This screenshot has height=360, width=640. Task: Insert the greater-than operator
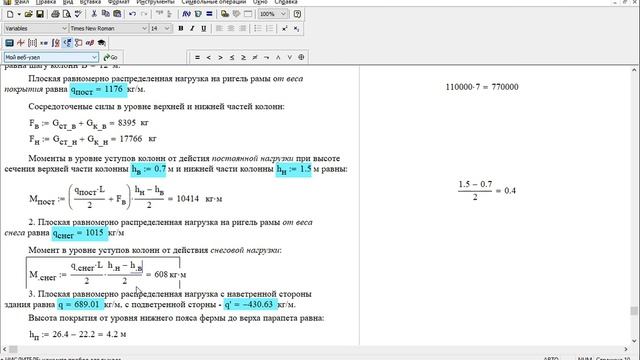pyautogui.click(x=220, y=58)
